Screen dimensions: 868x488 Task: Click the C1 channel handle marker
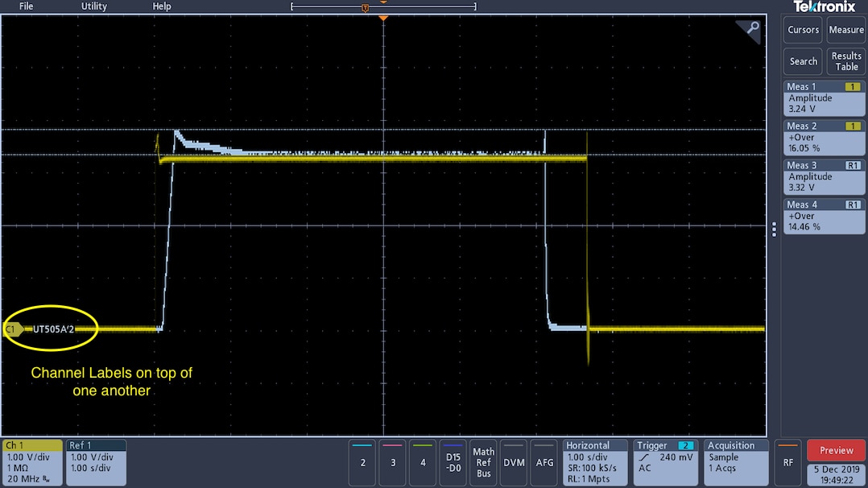point(12,329)
